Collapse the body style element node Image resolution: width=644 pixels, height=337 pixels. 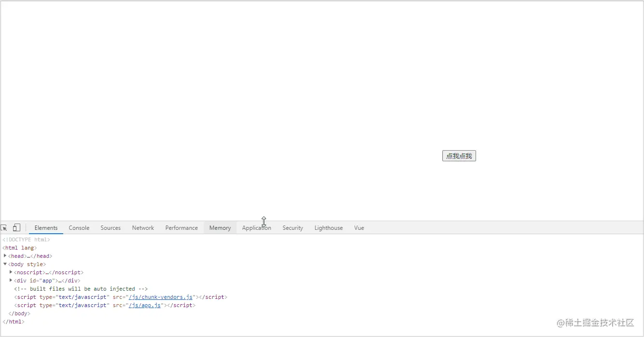point(5,264)
